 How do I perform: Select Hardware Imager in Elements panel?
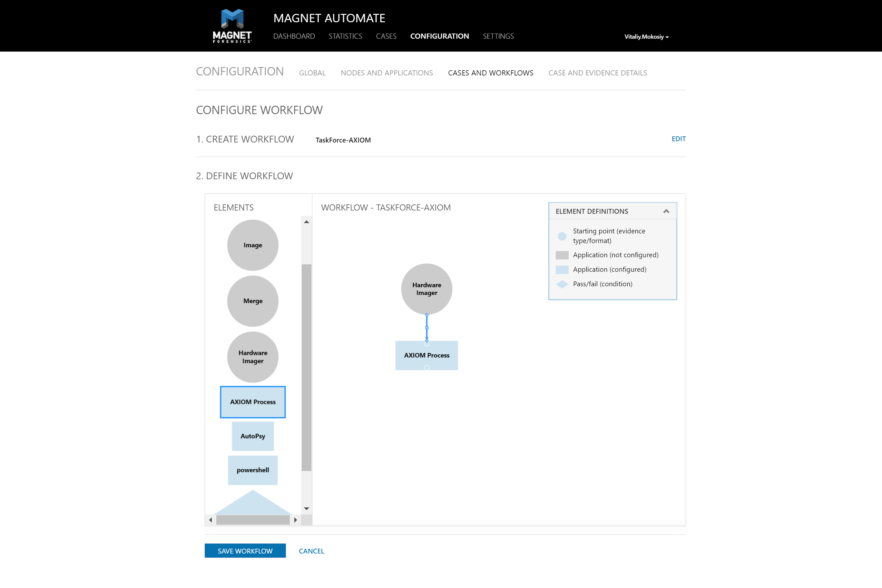[253, 357]
